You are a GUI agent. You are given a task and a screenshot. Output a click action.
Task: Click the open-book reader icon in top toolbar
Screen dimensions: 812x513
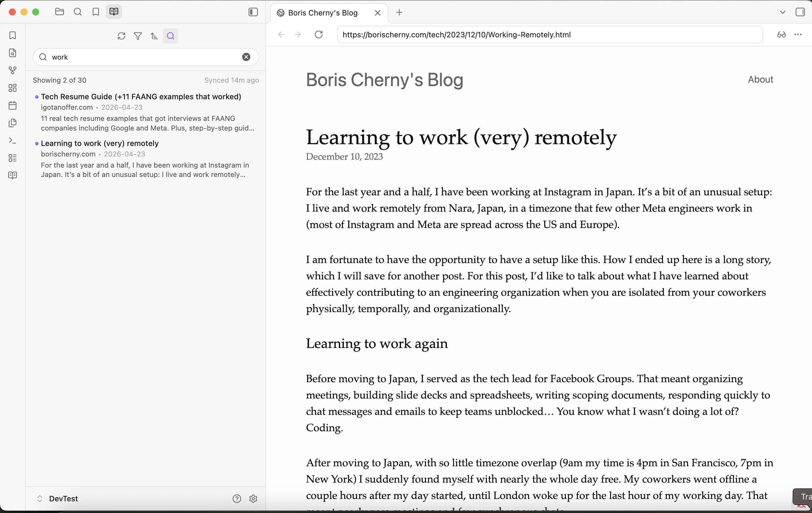pyautogui.click(x=114, y=12)
